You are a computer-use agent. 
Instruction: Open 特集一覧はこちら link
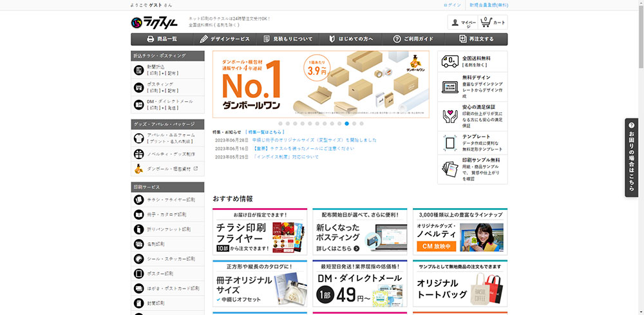click(x=265, y=132)
